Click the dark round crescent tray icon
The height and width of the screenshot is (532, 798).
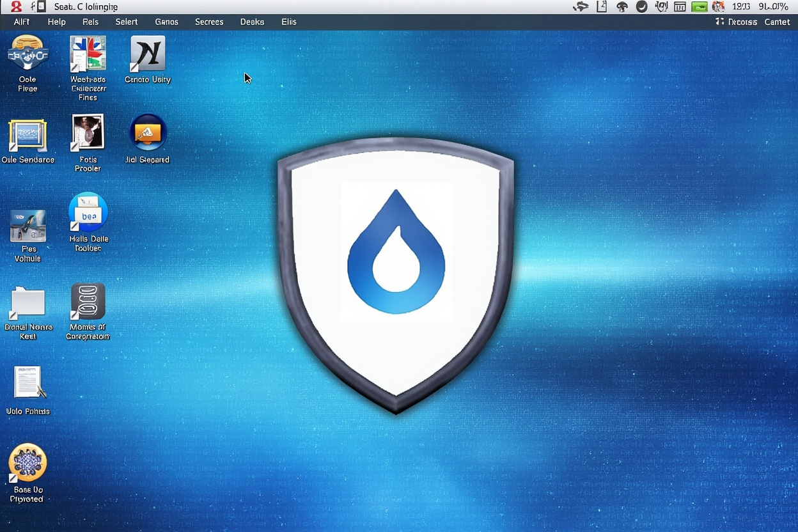pos(642,7)
